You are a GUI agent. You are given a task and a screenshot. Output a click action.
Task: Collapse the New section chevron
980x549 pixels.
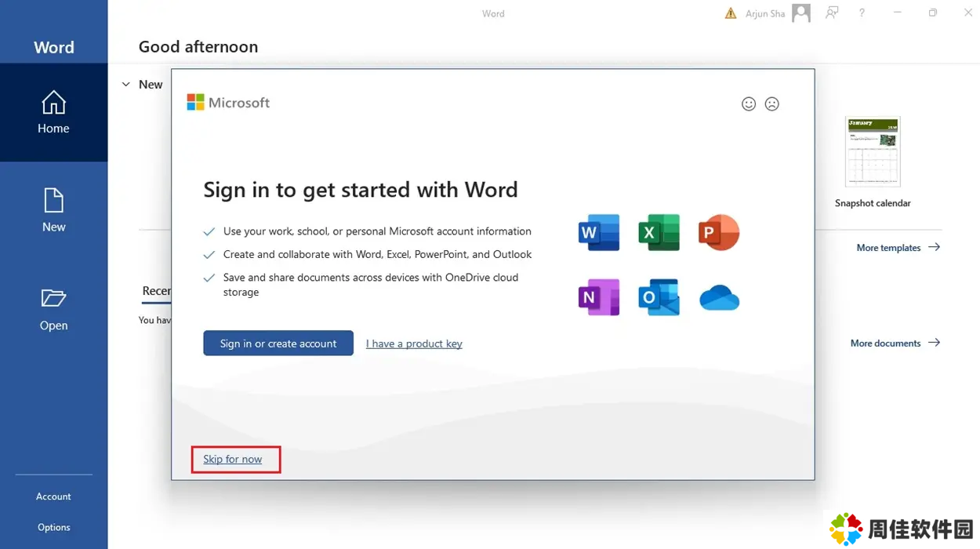(125, 85)
